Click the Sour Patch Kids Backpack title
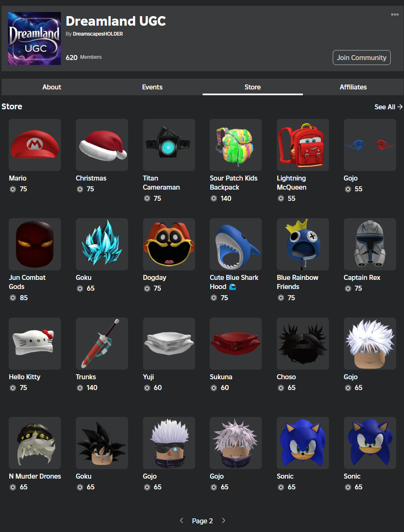 (234, 183)
